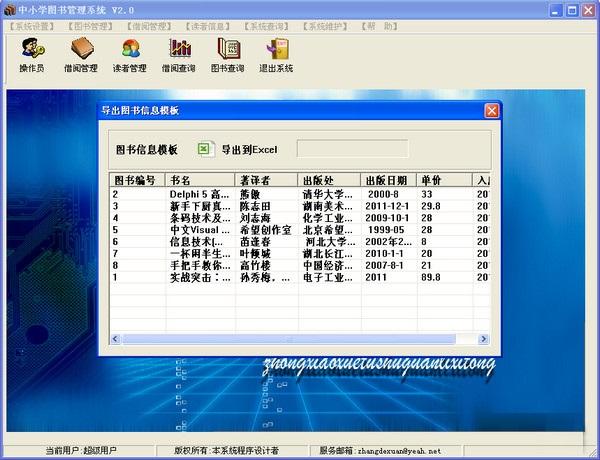Viewport: 600px width, 460px height.
Task: Sort by 出版日期 column header
Action: (x=388, y=180)
